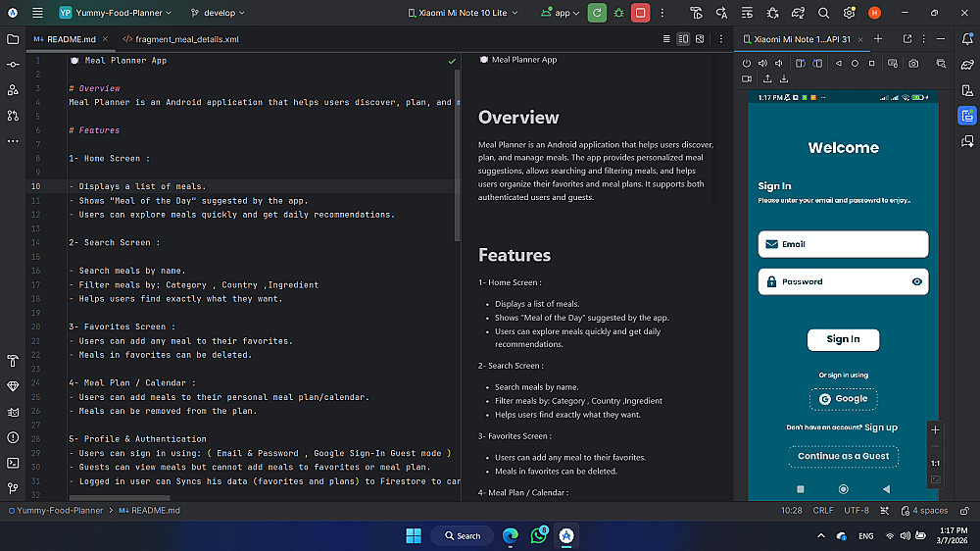
Task: Click the Debug app bug icon
Action: [618, 13]
